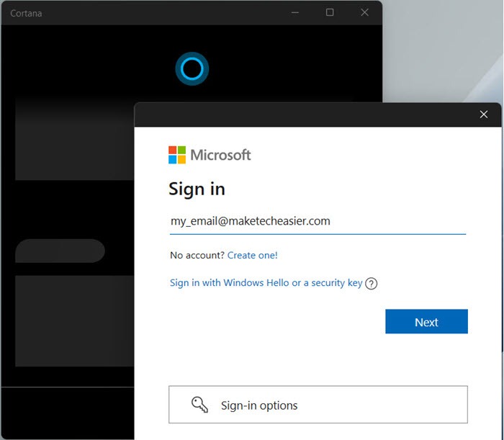The image size is (504, 440).
Task: Focus the email address input field
Action: click(318, 222)
